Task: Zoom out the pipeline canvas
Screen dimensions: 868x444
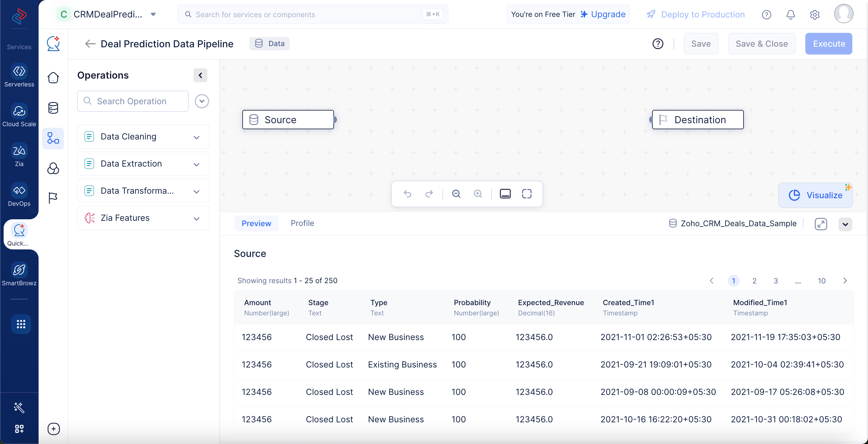Action: [456, 194]
